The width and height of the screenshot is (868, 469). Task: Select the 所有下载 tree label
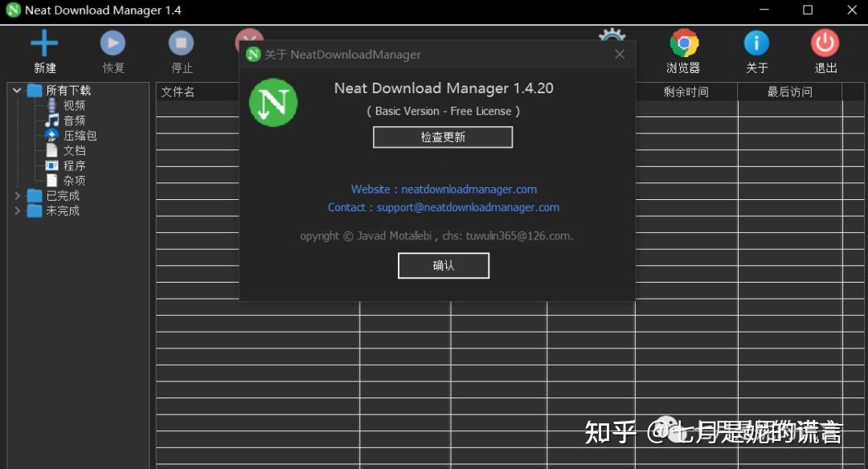click(x=68, y=90)
